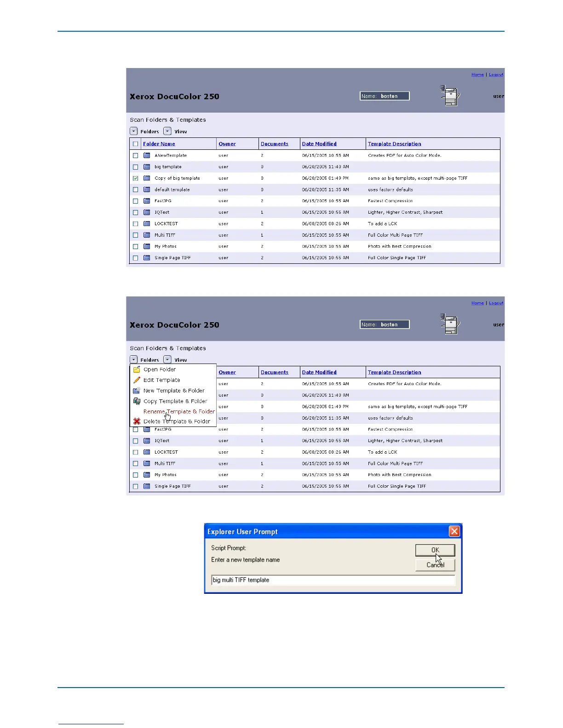
Task: Click the Home link in the upper screenshot
Action: 477,74
